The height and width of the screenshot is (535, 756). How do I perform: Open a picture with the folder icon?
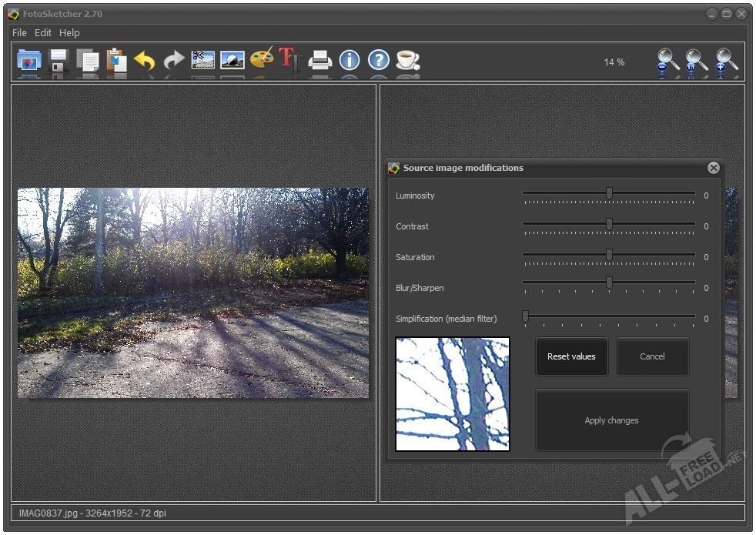click(x=29, y=61)
